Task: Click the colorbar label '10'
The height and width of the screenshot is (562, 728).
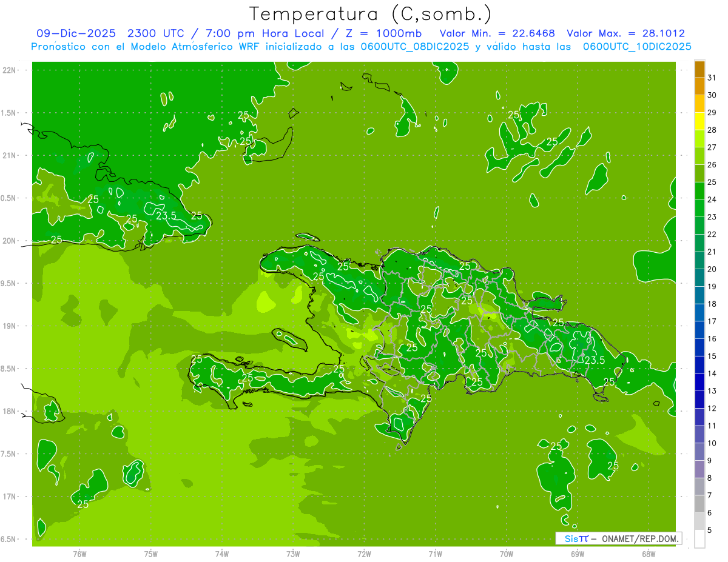Action: pyautogui.click(x=712, y=443)
